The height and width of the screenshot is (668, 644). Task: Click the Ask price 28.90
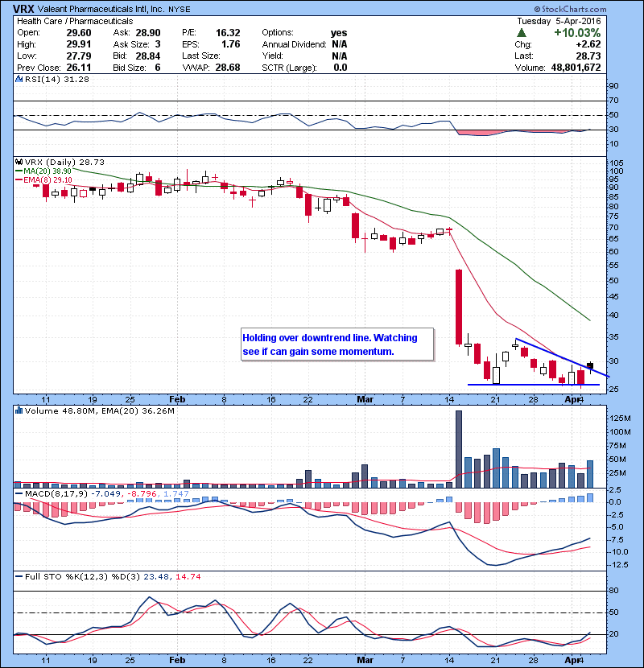(148, 33)
